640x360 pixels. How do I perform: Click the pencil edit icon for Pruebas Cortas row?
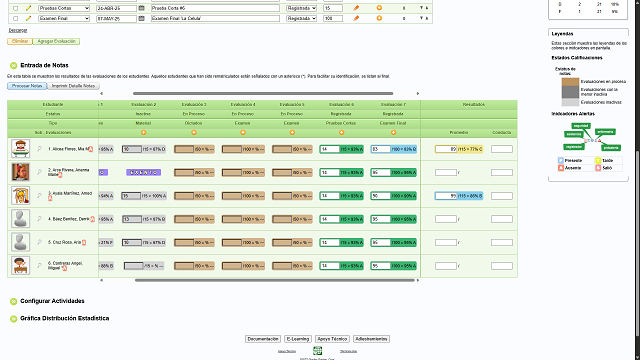28,8
